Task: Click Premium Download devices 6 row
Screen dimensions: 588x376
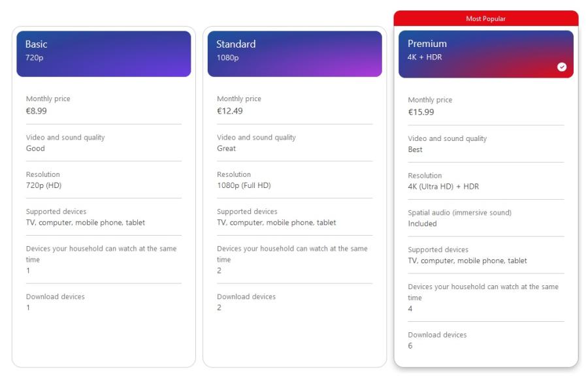Action: pyautogui.click(x=485, y=340)
